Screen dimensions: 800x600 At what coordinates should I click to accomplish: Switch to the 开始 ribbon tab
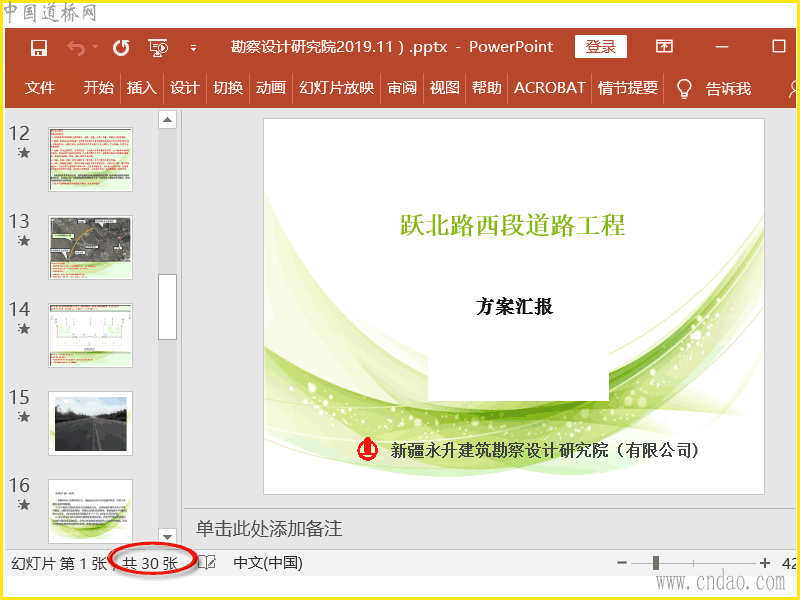98,88
